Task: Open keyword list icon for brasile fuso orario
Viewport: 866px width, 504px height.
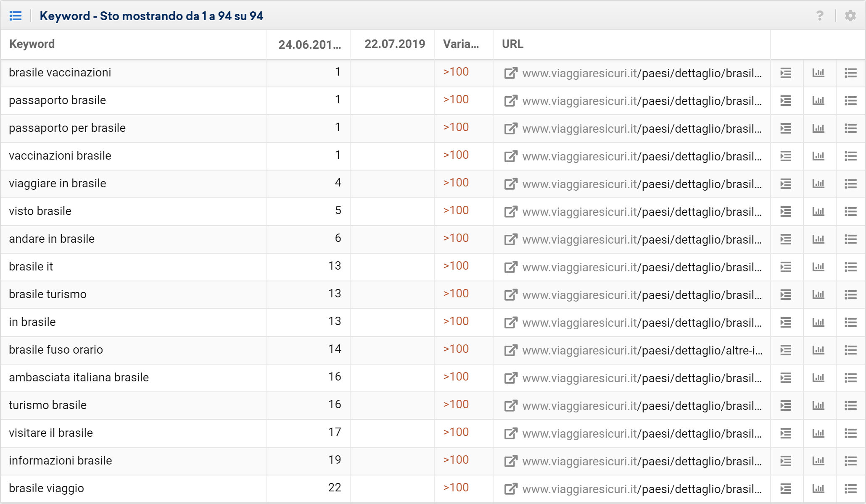Action: (x=851, y=350)
